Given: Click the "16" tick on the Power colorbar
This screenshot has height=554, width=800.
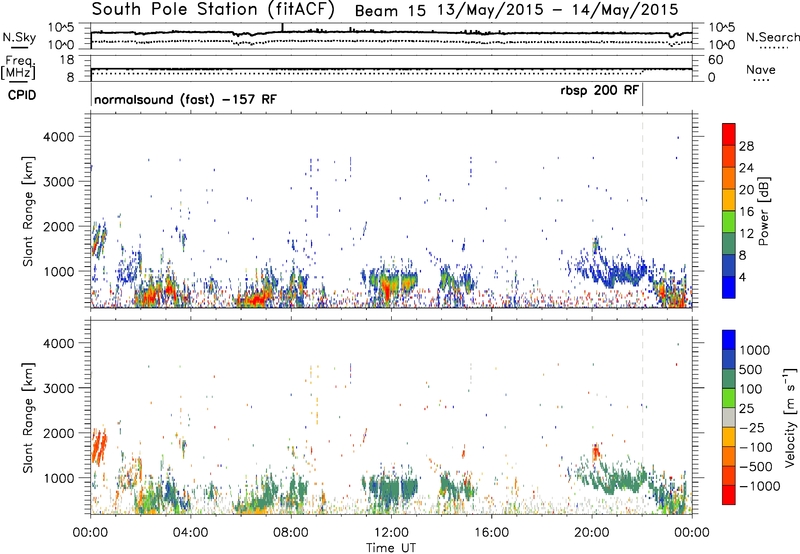Looking at the screenshot, I should click(746, 212).
